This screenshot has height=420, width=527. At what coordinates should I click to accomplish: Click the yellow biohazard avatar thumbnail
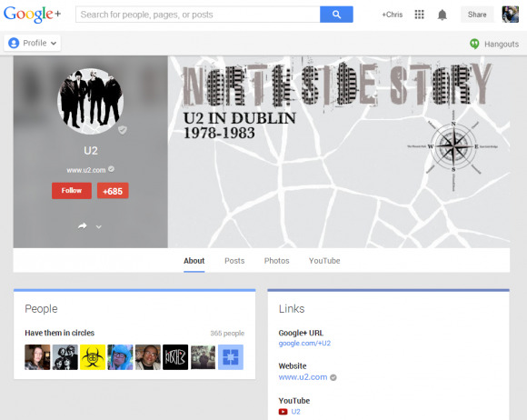[x=93, y=357]
